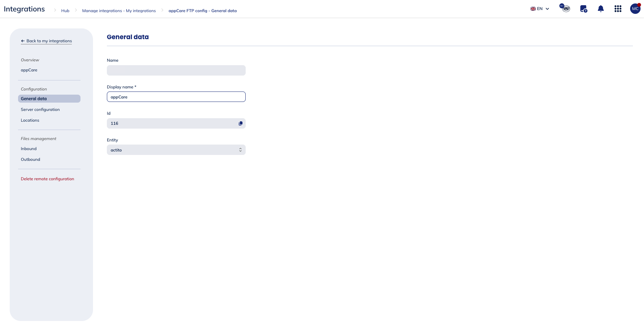Click the Hub breadcrumb link
Image resolution: width=644 pixels, height=330 pixels.
tap(65, 11)
